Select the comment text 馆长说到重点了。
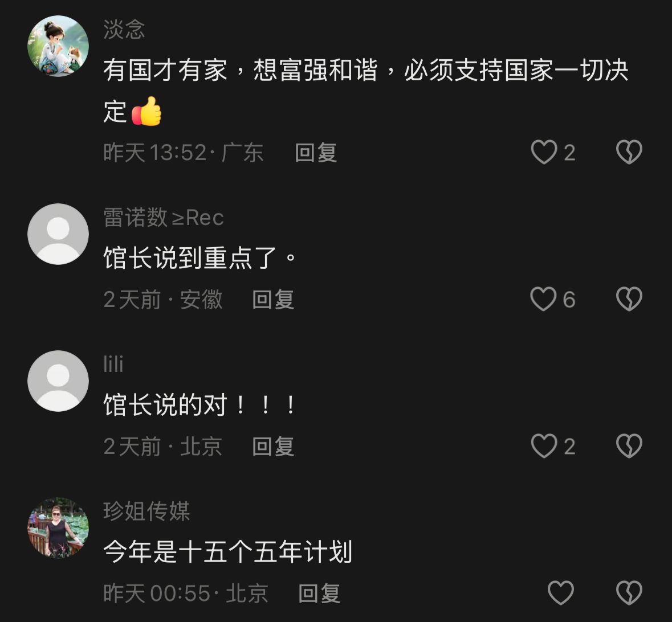 coord(199,258)
